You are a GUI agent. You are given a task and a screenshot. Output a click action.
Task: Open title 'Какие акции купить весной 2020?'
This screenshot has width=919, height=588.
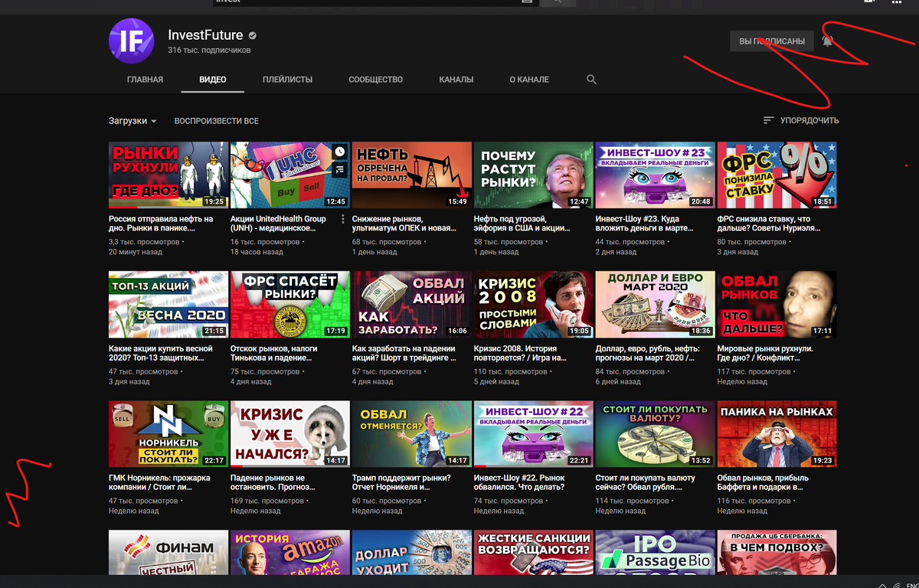(x=161, y=353)
